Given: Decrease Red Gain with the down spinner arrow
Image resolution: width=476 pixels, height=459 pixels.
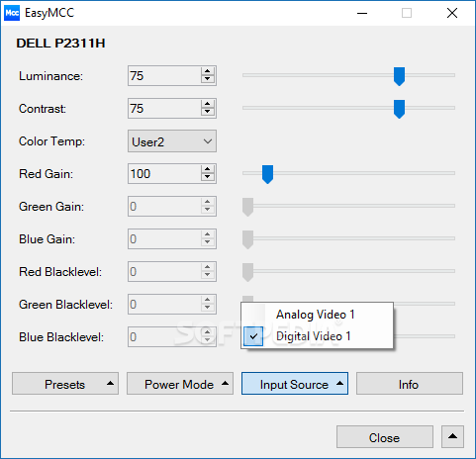Looking at the screenshot, I should [207, 177].
